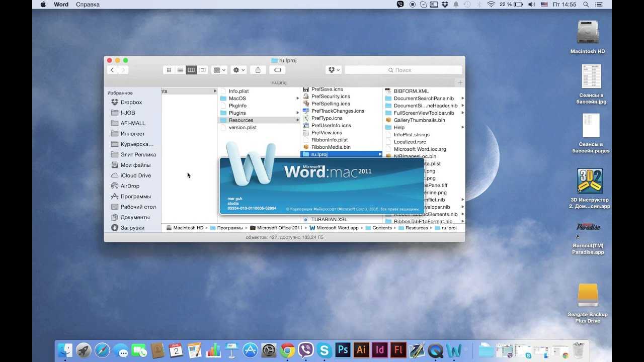644x362 pixels.
Task: Click the Finder search field
Action: coord(403,70)
